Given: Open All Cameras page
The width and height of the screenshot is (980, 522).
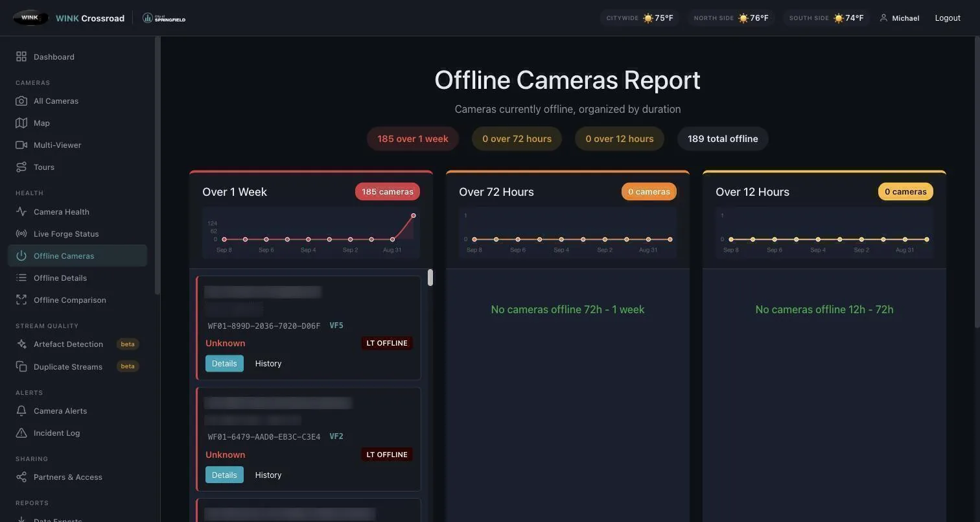Looking at the screenshot, I should pyautogui.click(x=77, y=101).
